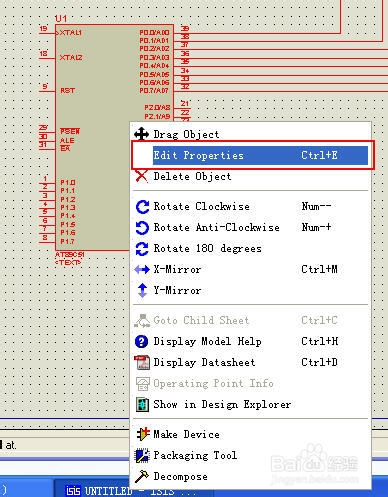Choose Rotate 180 degrees entry
The height and width of the screenshot is (497, 388).
[x=251, y=249]
